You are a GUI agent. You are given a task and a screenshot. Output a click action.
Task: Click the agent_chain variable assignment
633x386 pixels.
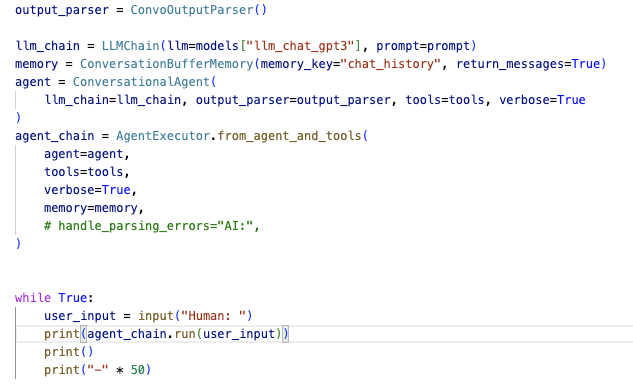point(54,136)
